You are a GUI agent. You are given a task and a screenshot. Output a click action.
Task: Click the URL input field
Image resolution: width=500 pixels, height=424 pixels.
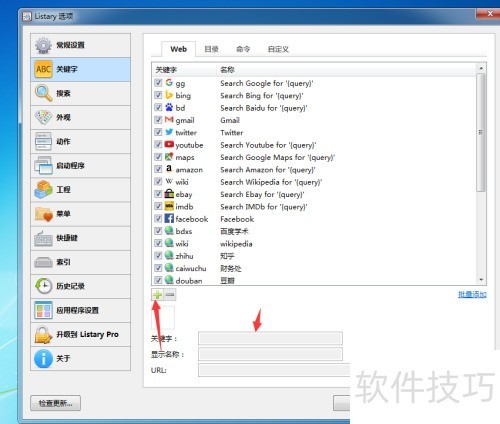pyautogui.click(x=274, y=370)
